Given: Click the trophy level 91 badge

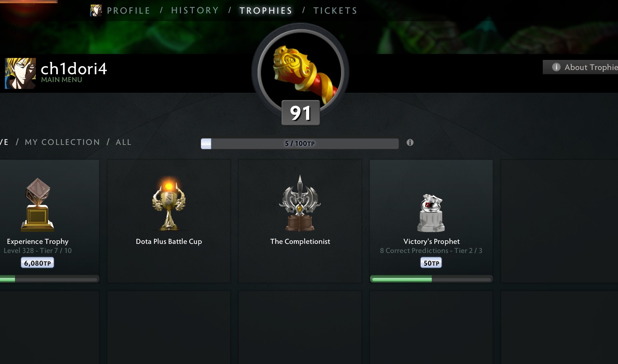Looking at the screenshot, I should [301, 113].
